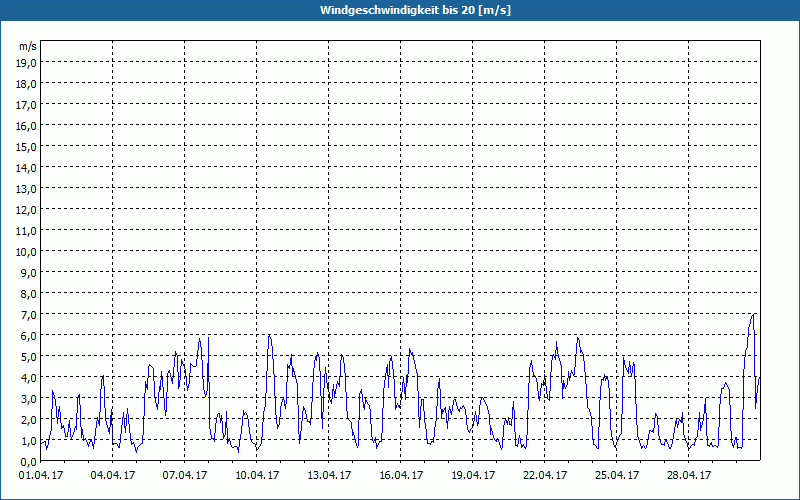Select the 11,0 y-axis label
This screenshot has height=500, width=800.
tap(26, 231)
